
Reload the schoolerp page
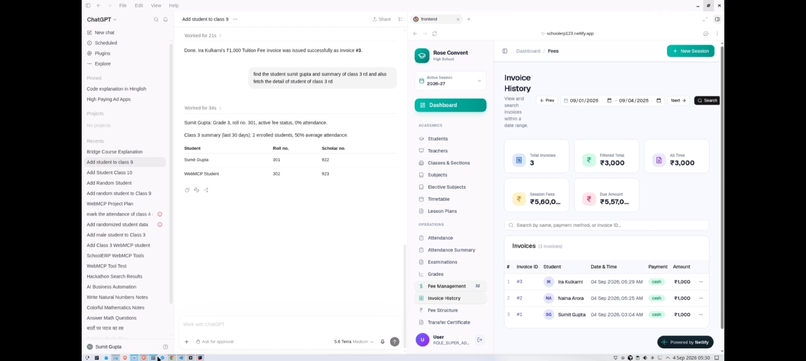[434, 33]
